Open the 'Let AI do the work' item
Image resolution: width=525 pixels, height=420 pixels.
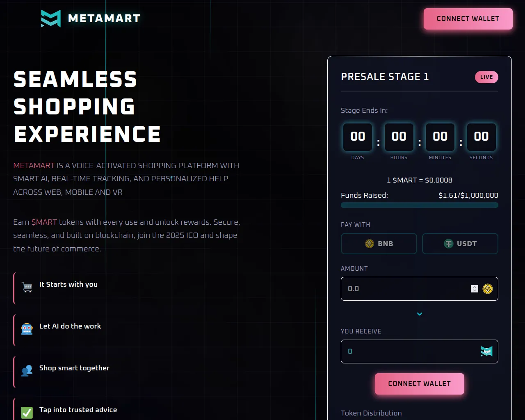point(70,326)
